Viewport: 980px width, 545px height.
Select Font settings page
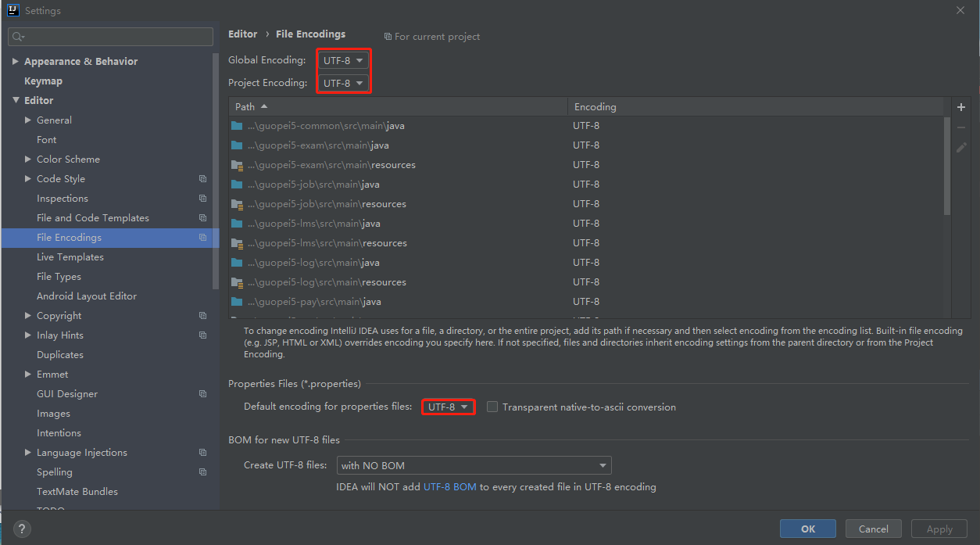(x=46, y=140)
